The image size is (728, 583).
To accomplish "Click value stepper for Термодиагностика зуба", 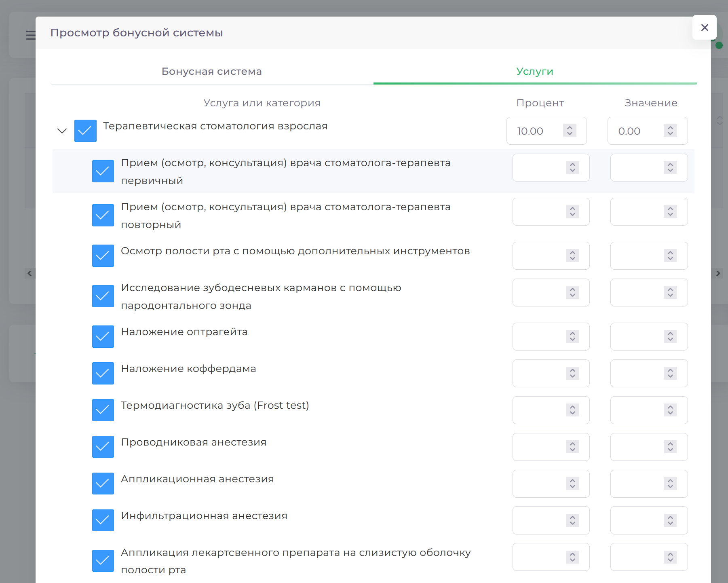I will tap(670, 410).
